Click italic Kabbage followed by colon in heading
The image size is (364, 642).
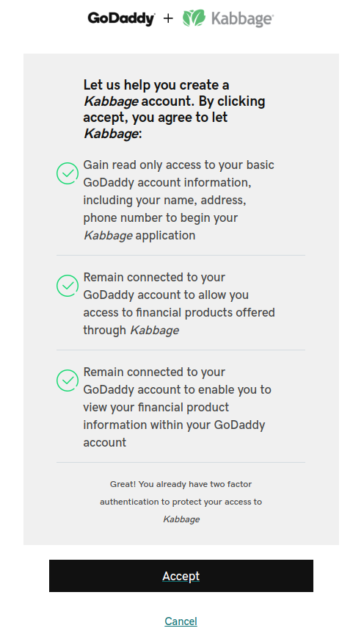click(111, 134)
